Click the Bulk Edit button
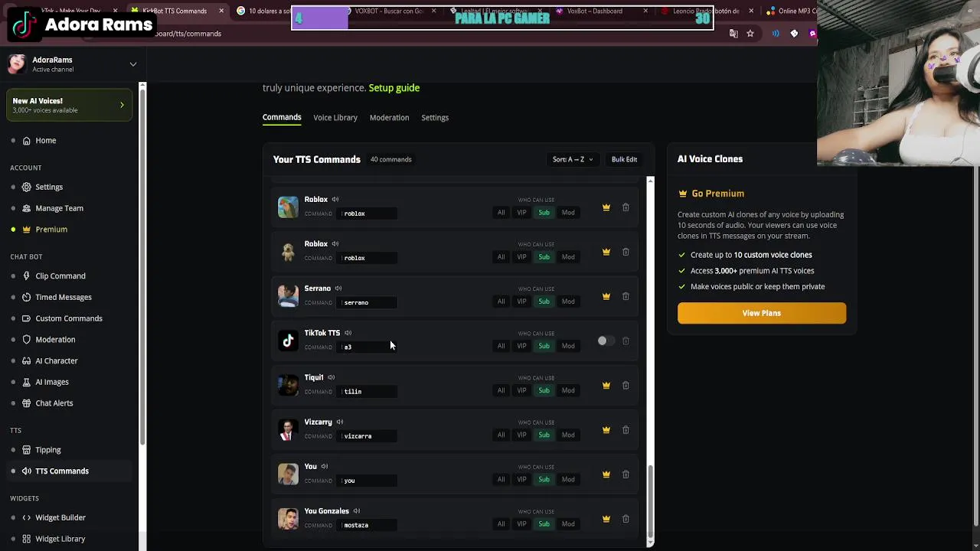980x551 pixels. point(624,159)
